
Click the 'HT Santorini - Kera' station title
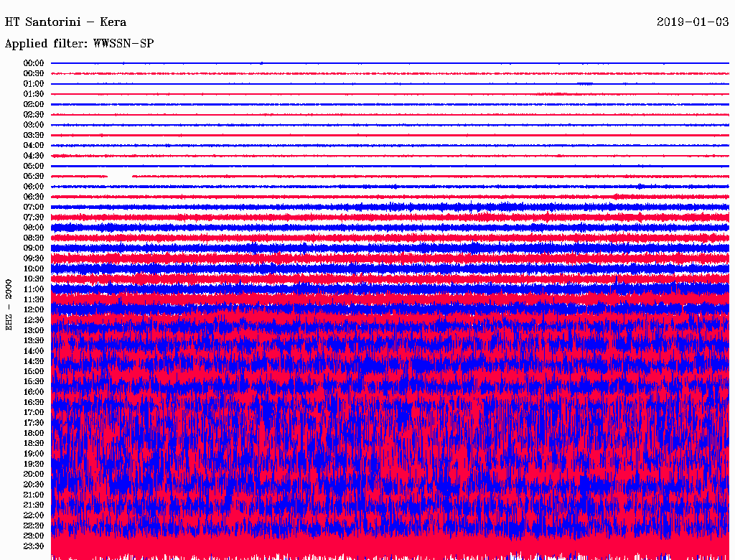click(65, 22)
